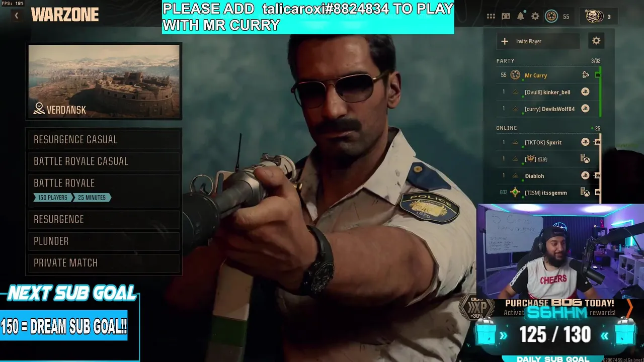Click the 3/32 party count

tap(596, 61)
